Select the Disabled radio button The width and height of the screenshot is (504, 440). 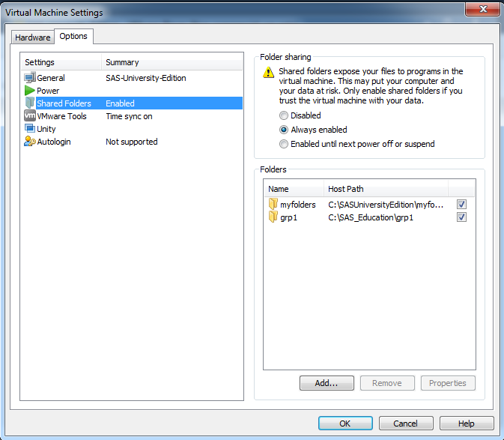coord(284,115)
